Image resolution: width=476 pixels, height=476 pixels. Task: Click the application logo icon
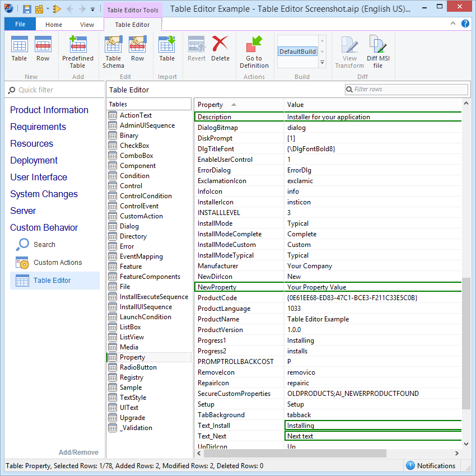(x=8, y=8)
